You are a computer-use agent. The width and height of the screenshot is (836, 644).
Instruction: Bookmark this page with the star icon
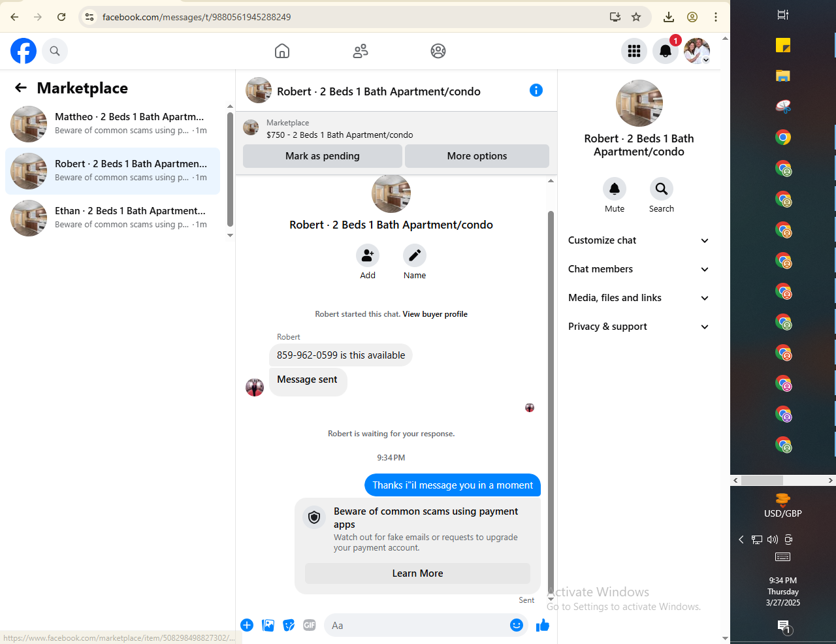(636, 17)
